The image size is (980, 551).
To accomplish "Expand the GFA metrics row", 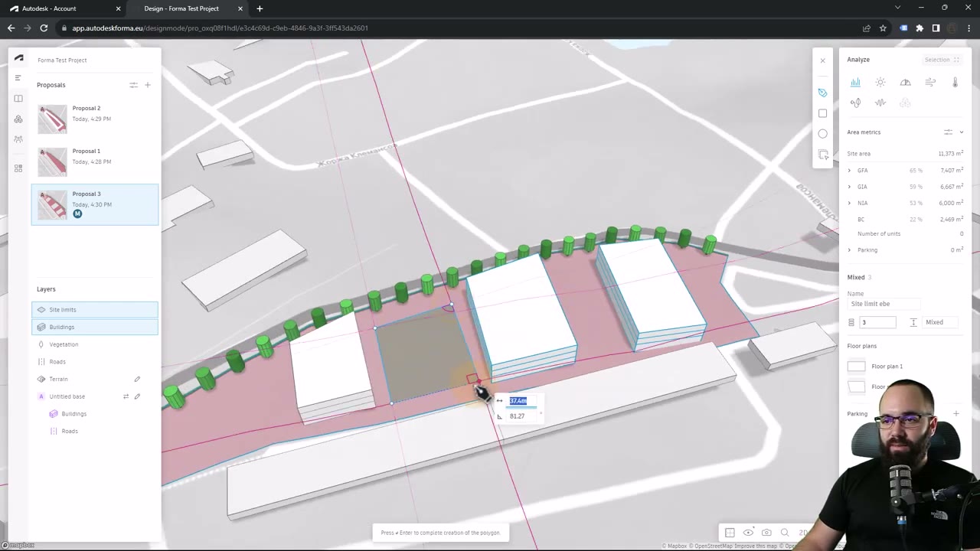I will (x=849, y=171).
